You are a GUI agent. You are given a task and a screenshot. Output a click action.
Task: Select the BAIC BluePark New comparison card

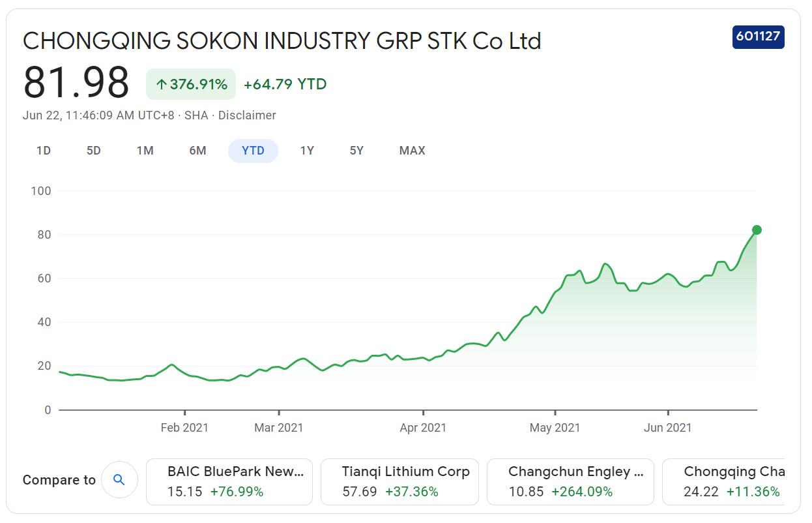(229, 481)
